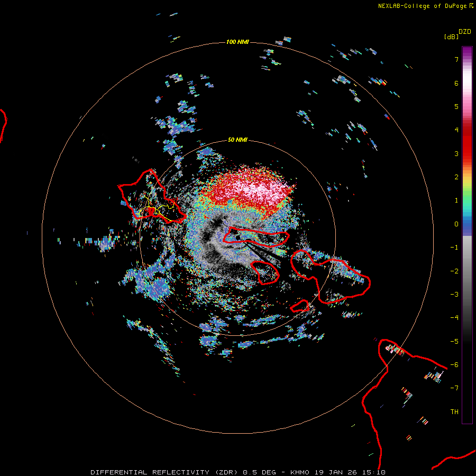Click the -2 value on color scale
The width and height of the screenshot is (476, 476).
click(x=454, y=271)
